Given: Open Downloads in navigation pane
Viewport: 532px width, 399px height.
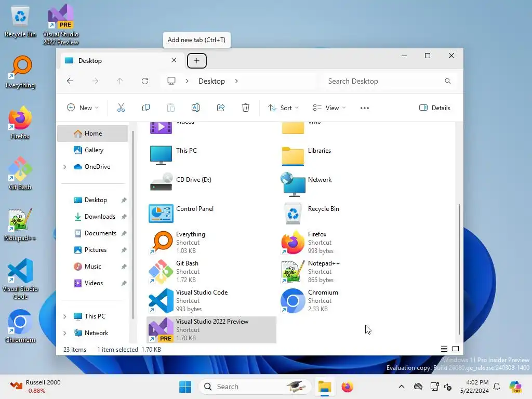Looking at the screenshot, I should [x=92, y=217].
